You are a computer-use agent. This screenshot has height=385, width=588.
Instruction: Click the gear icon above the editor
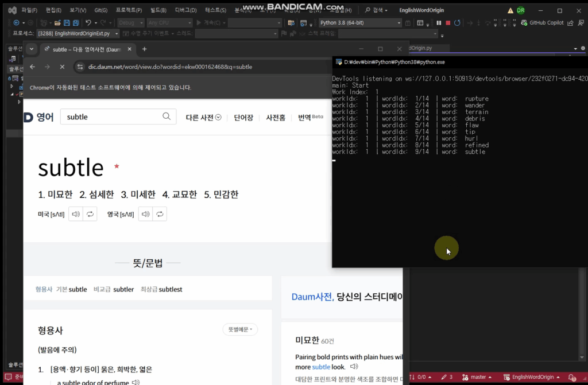(x=583, y=48)
